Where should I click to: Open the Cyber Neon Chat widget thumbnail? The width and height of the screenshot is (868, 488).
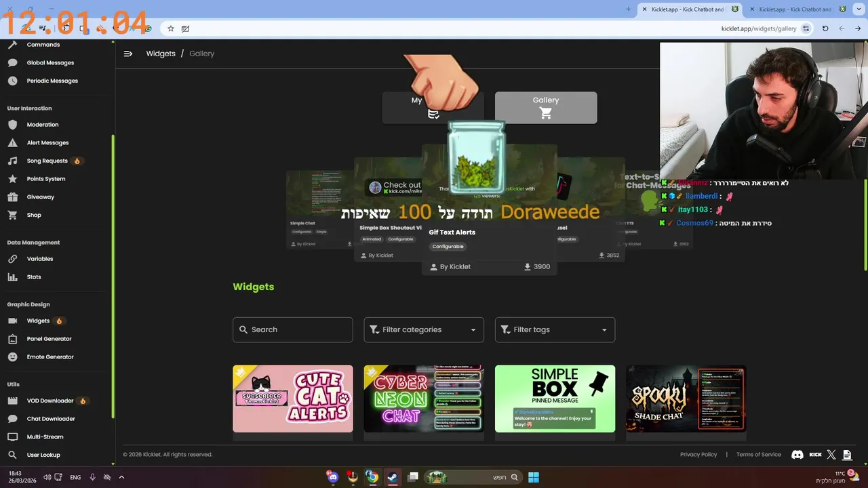point(424,399)
